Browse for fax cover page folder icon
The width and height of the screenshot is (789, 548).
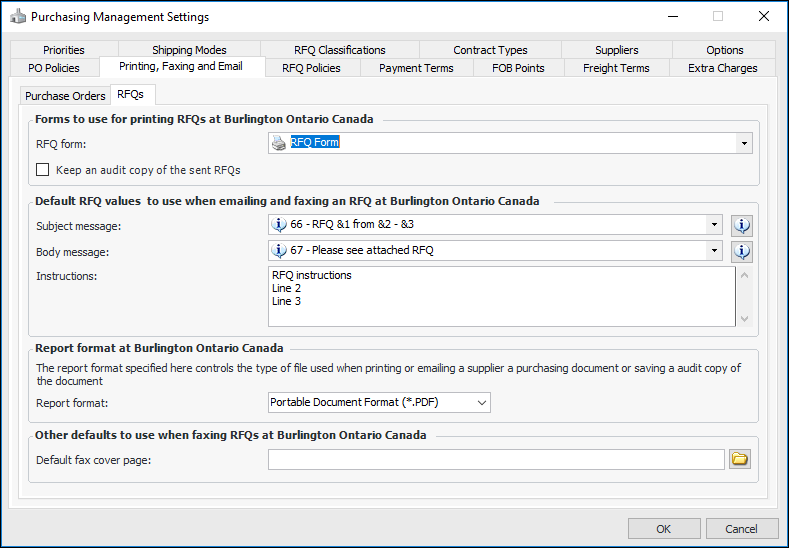pos(740,459)
